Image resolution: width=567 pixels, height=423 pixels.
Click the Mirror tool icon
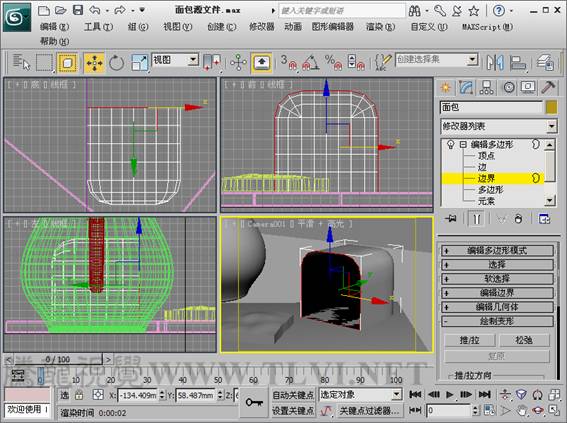pos(495,62)
